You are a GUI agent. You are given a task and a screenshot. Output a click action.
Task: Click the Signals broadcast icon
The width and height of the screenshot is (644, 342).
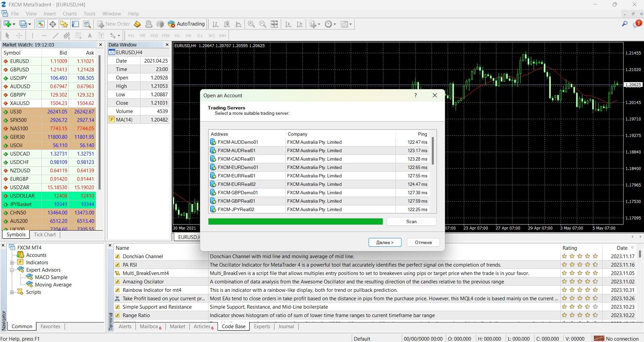[x=160, y=24]
